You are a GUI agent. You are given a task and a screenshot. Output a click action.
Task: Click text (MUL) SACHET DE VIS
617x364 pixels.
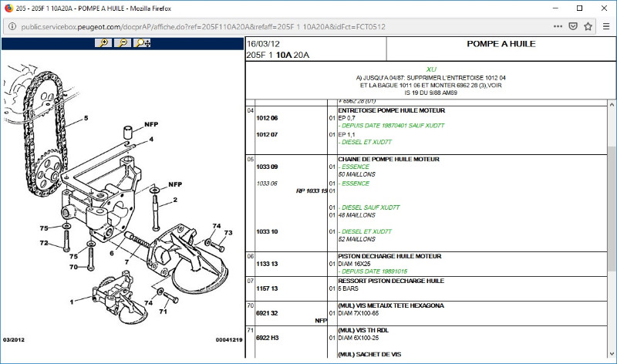point(369,355)
